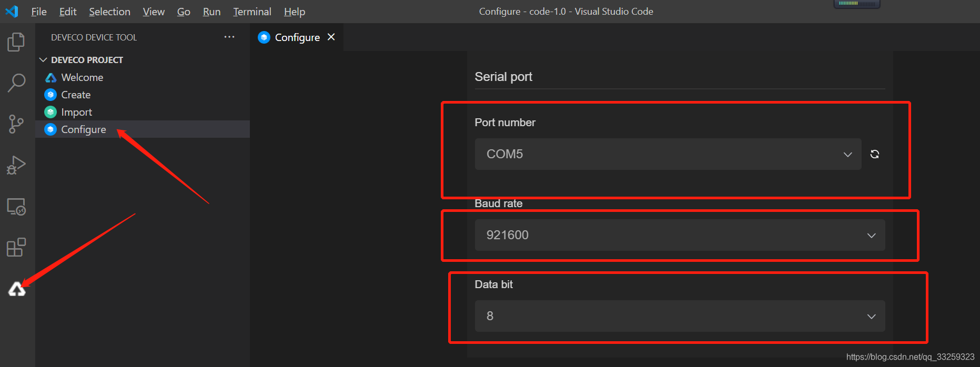Viewport: 980px width, 367px height.
Task: Click the Welcome item icon
Action: 50,78
